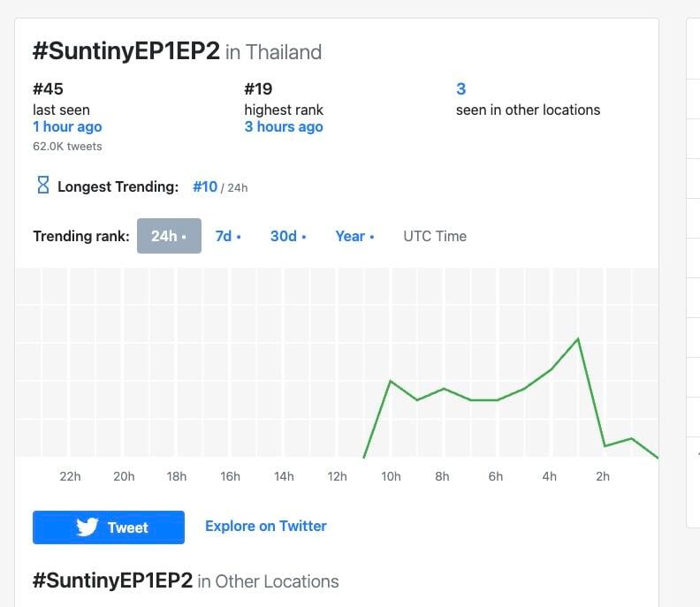Screen dimensions: 700x607
Task: Click the '3' other locations count link
Action: pos(461,89)
